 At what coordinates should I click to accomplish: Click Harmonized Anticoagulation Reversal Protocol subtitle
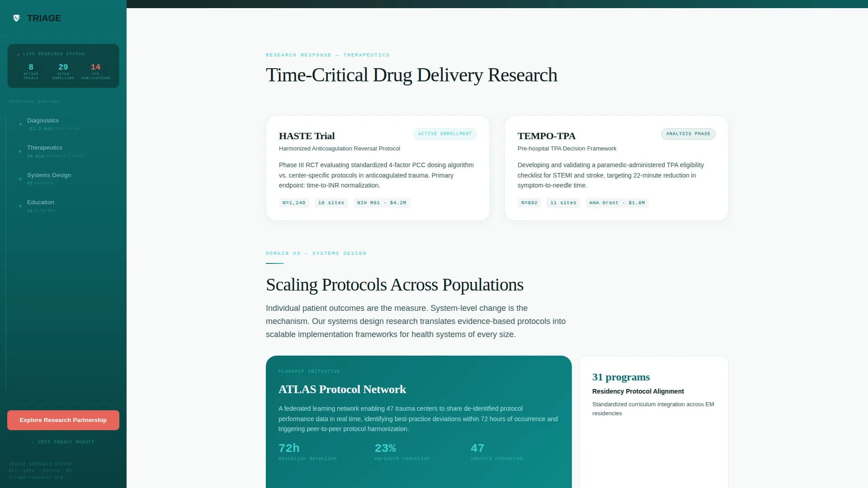[x=340, y=149]
